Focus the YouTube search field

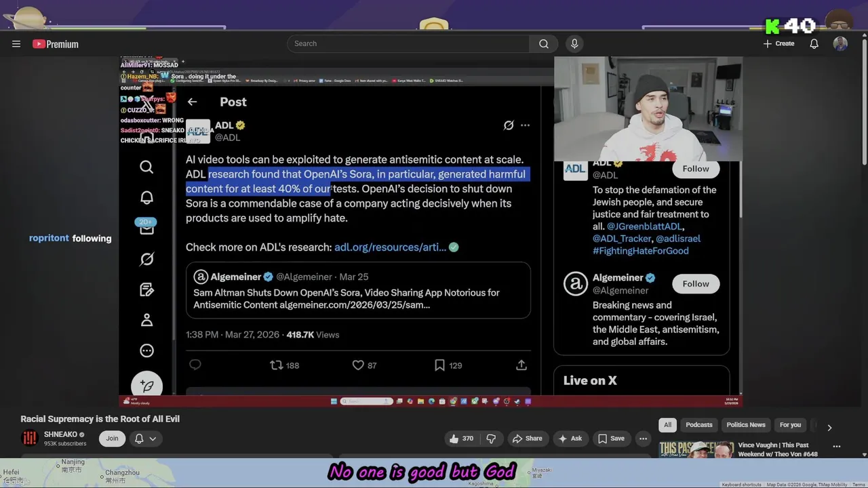tap(408, 43)
